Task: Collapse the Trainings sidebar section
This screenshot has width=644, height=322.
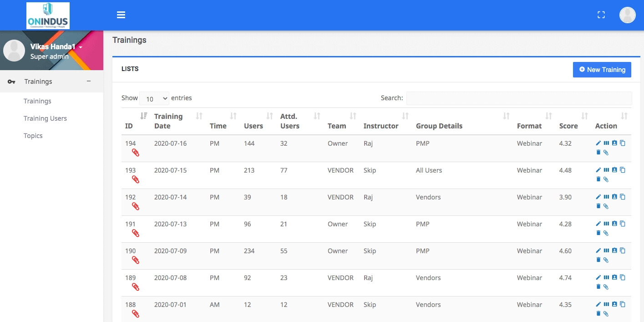Action: [x=89, y=81]
